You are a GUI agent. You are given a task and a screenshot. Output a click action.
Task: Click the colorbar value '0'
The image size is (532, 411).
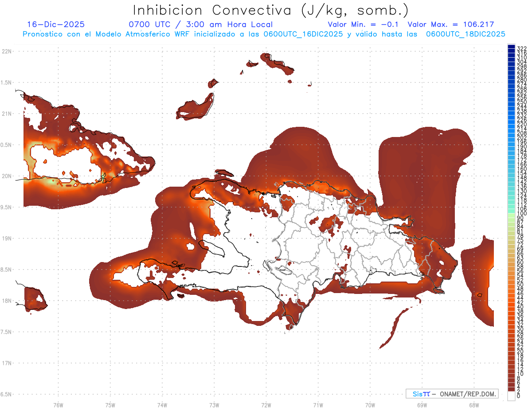(518, 395)
